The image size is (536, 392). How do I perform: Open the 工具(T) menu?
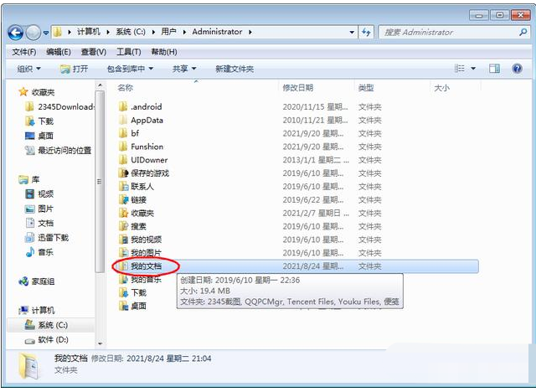[128, 52]
